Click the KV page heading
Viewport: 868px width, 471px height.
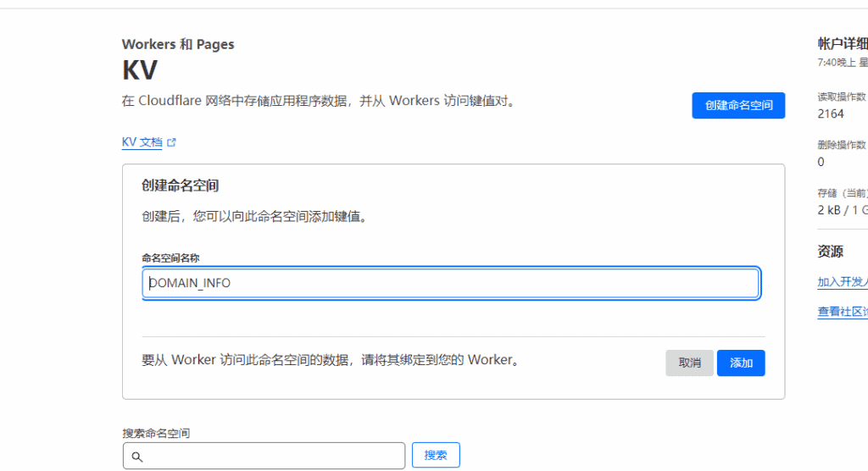pos(140,70)
